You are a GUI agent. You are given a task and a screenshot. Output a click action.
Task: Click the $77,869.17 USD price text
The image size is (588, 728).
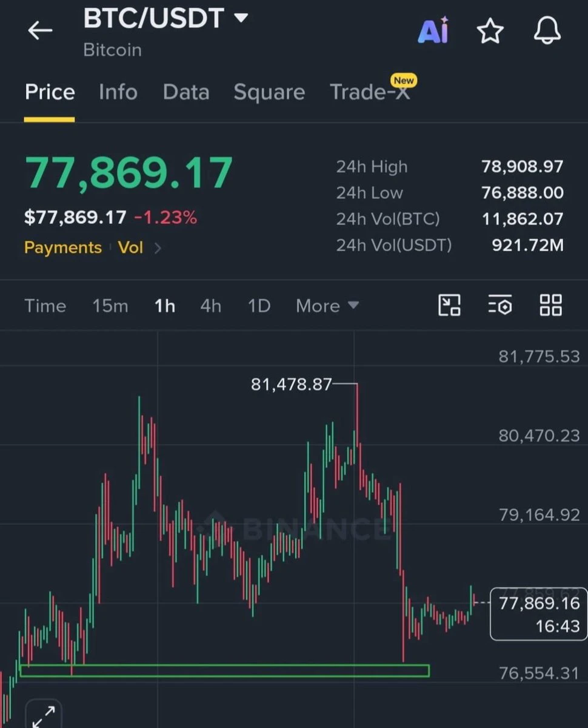(75, 218)
